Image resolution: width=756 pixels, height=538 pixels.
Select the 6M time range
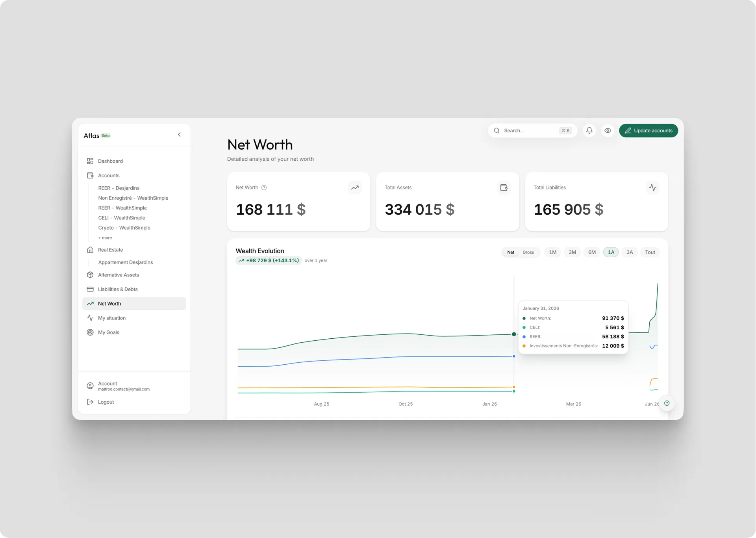click(x=592, y=252)
